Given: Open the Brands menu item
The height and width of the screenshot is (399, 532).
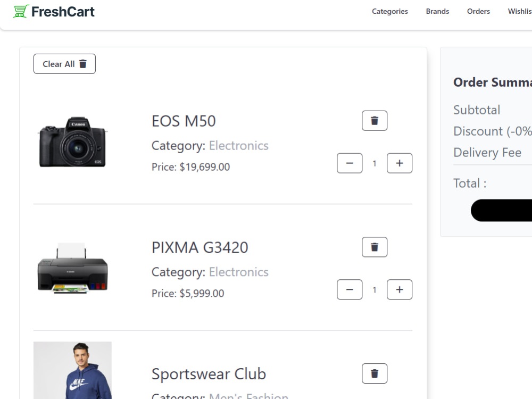Looking at the screenshot, I should point(437,11).
